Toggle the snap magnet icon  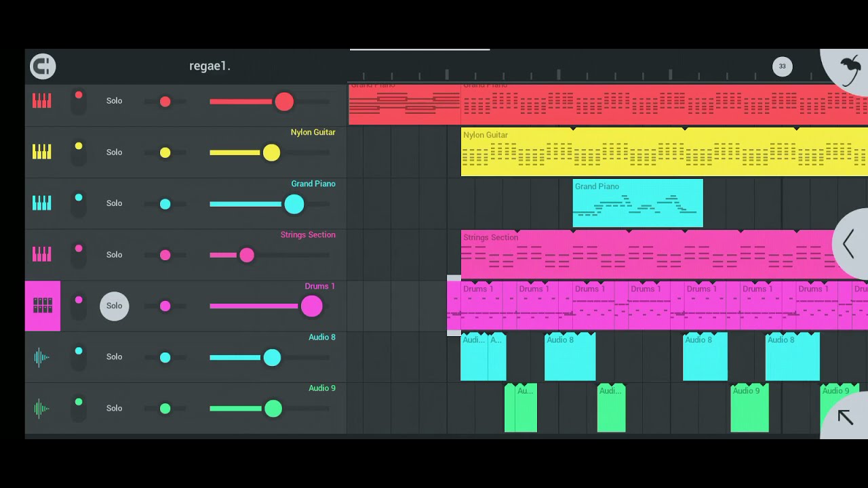pos(43,66)
